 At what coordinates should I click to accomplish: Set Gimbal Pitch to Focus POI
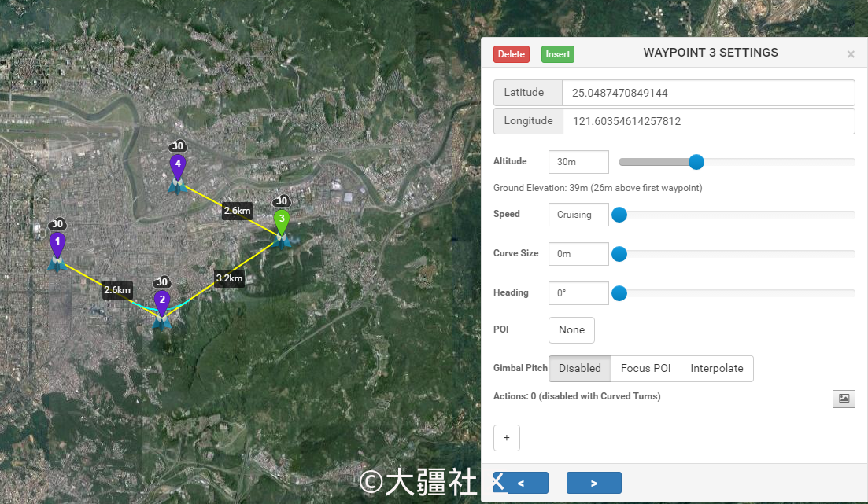645,369
